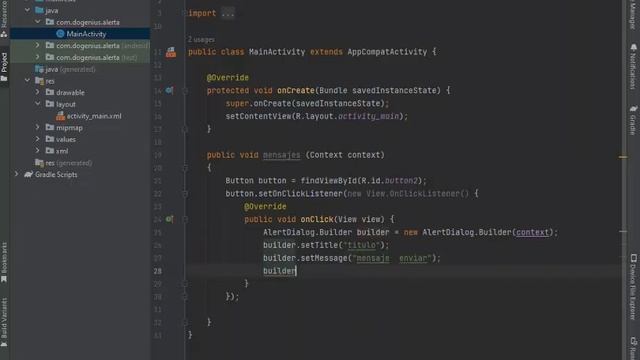Image resolution: width=640 pixels, height=360 pixels.
Task: Click the @Override annotation above onCreate
Action: coord(227,78)
